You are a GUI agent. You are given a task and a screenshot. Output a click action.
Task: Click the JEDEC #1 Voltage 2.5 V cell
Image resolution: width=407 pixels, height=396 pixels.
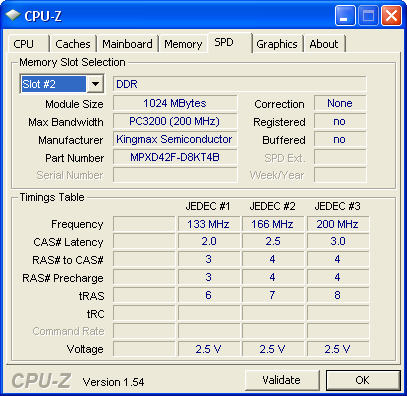[x=209, y=349]
